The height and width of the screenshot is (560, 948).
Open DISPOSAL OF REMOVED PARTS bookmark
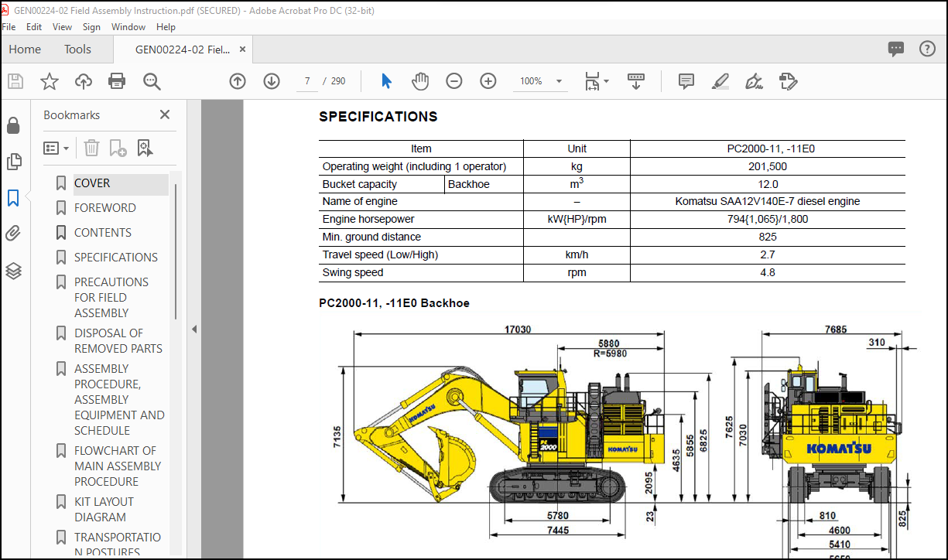[x=118, y=341]
